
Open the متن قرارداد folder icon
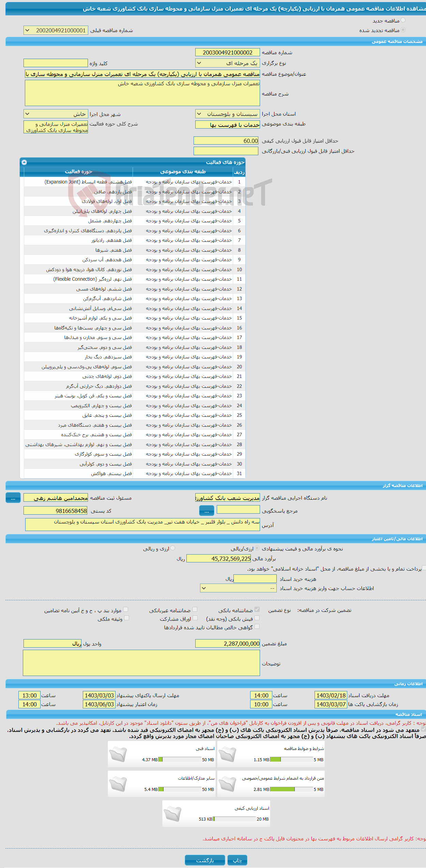point(227,784)
